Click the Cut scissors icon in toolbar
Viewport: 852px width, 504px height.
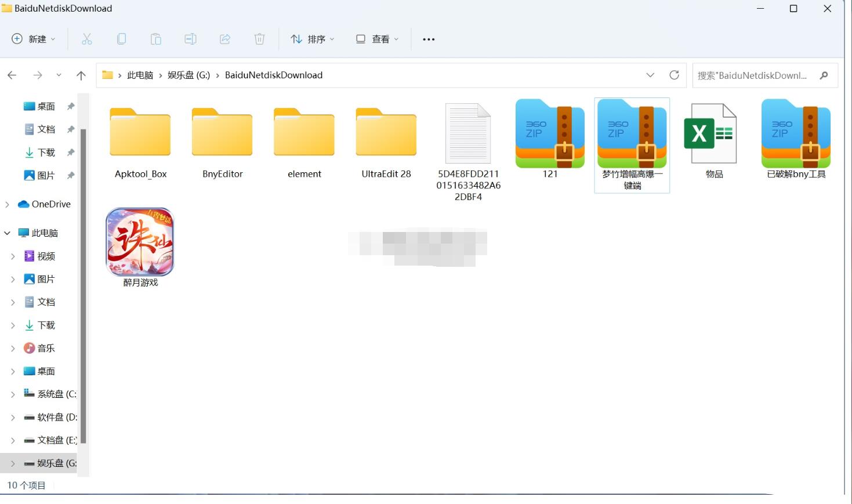[87, 39]
